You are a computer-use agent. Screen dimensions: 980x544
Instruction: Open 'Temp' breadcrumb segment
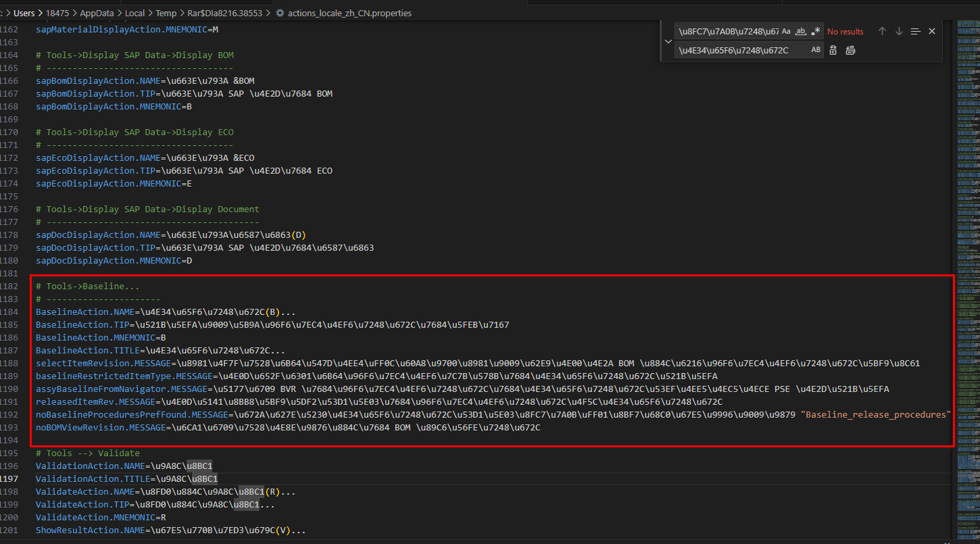tap(166, 13)
